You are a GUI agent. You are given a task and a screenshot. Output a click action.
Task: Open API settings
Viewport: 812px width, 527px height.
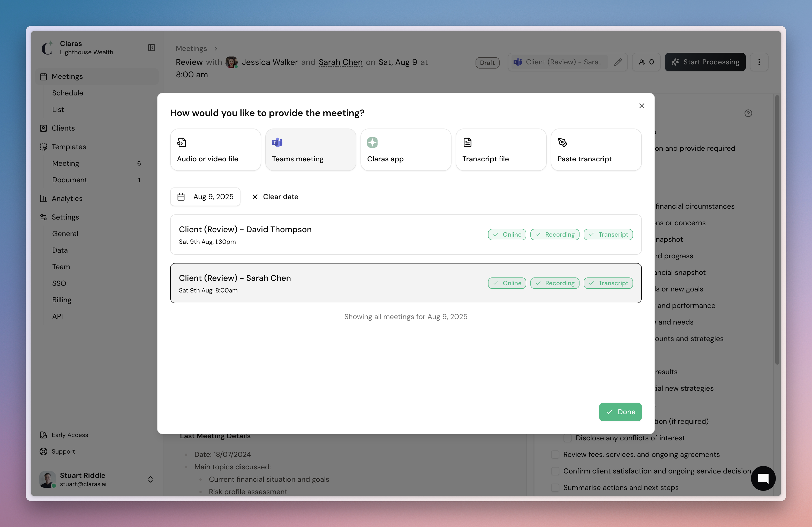pyautogui.click(x=58, y=316)
